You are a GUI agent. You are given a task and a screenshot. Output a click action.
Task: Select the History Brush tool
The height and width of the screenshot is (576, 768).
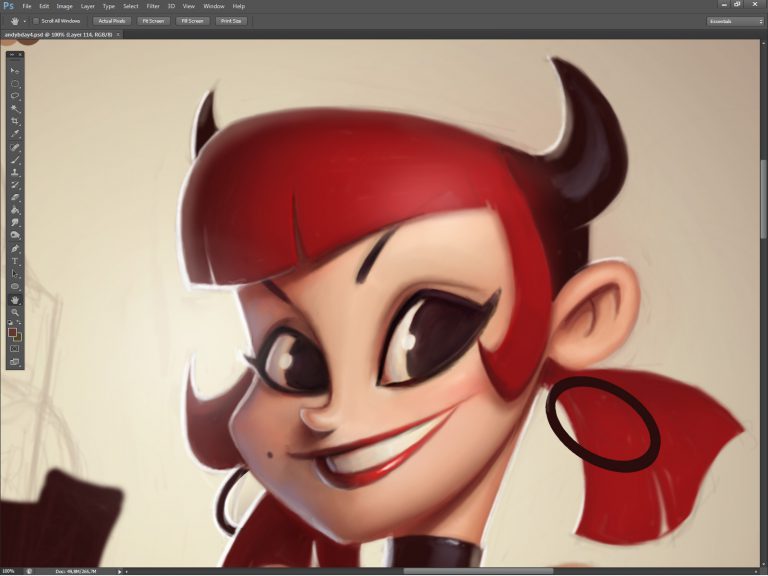(15, 186)
